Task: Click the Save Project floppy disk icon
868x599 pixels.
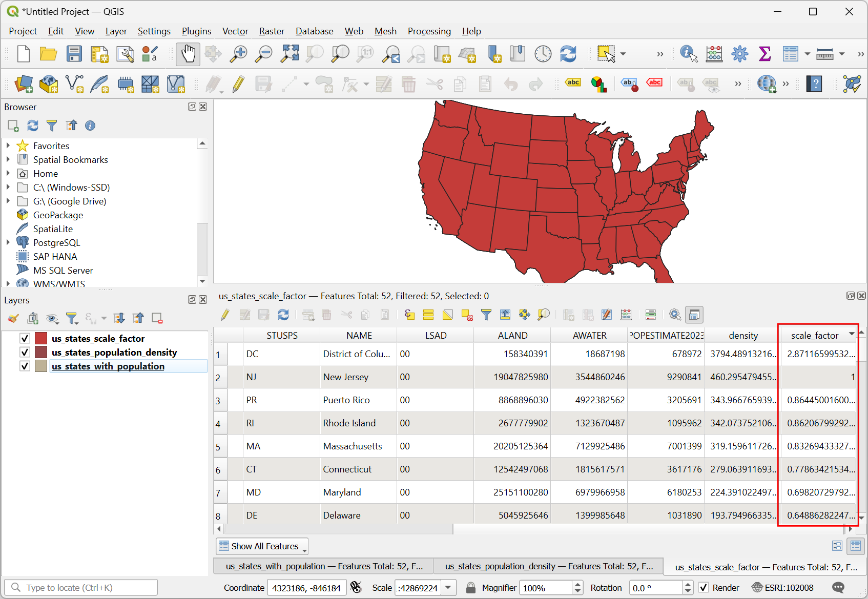Action: [74, 54]
